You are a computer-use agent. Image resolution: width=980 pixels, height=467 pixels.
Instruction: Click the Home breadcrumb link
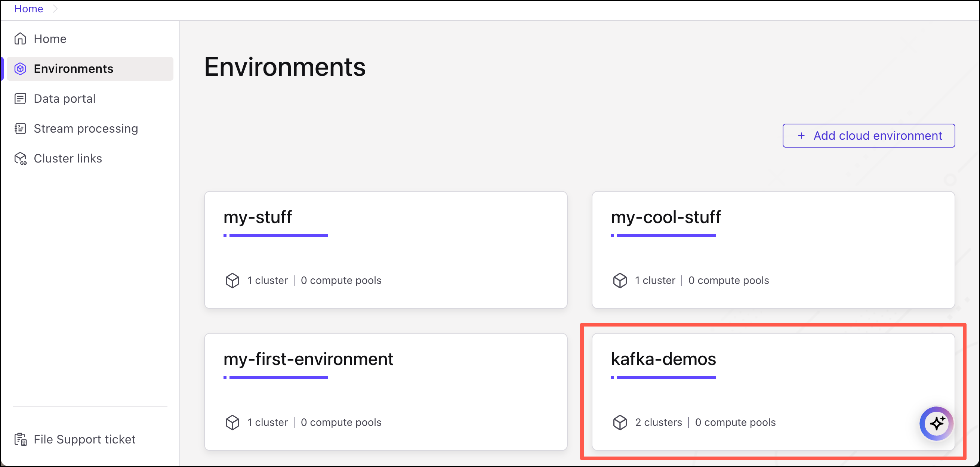pos(28,8)
